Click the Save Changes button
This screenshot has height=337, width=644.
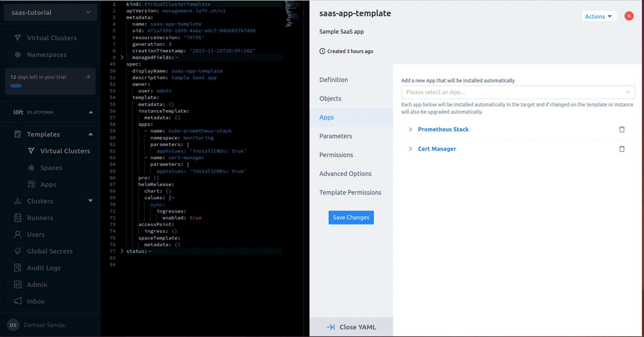351,217
